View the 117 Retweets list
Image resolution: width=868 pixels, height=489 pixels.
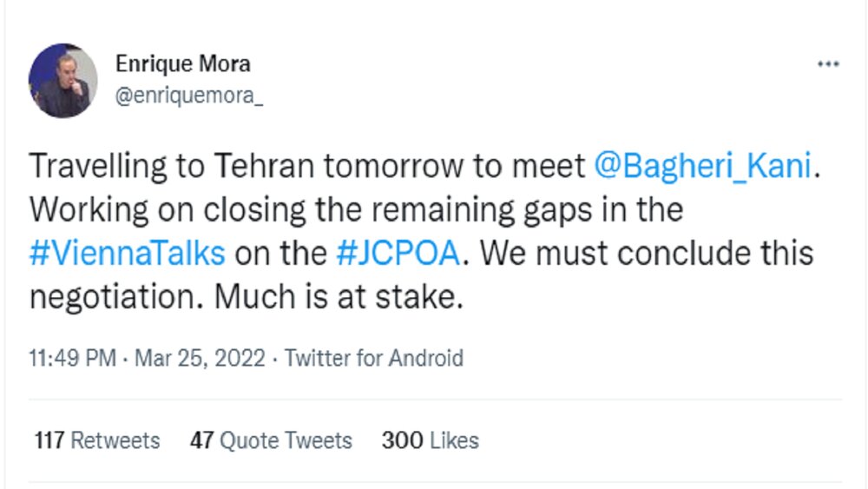97,440
